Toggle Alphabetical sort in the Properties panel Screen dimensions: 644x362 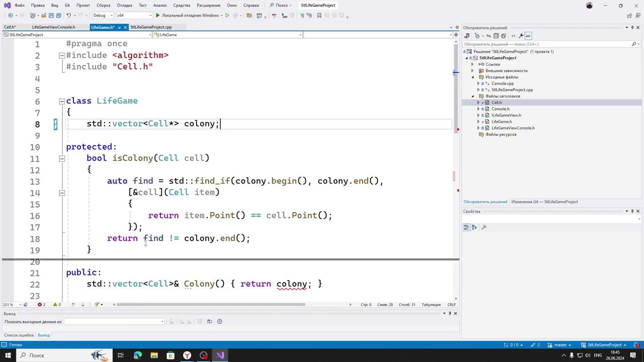pos(474,227)
